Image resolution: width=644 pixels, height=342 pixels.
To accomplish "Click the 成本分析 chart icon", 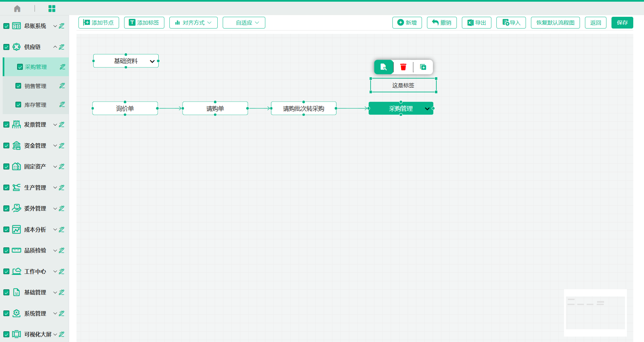I will (x=16, y=230).
